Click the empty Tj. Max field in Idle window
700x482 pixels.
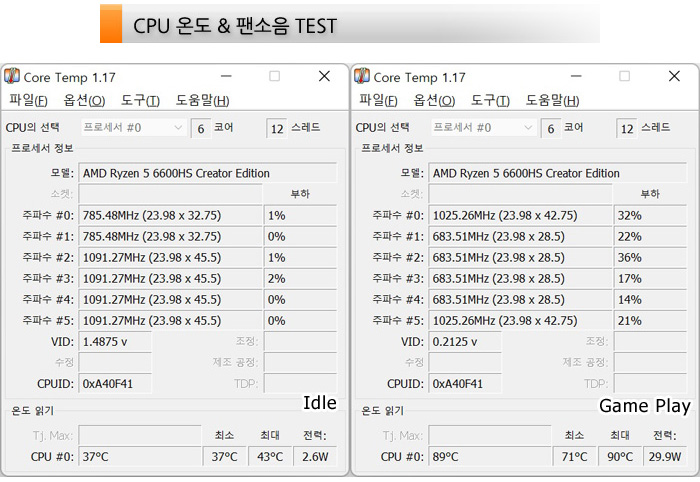(x=140, y=435)
